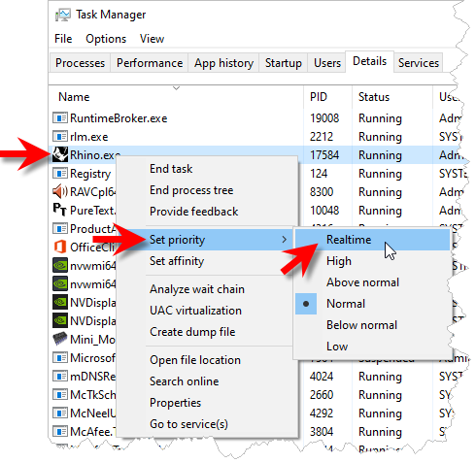The image size is (476, 463).
Task: Click PID value 4024
Action: 322,377
